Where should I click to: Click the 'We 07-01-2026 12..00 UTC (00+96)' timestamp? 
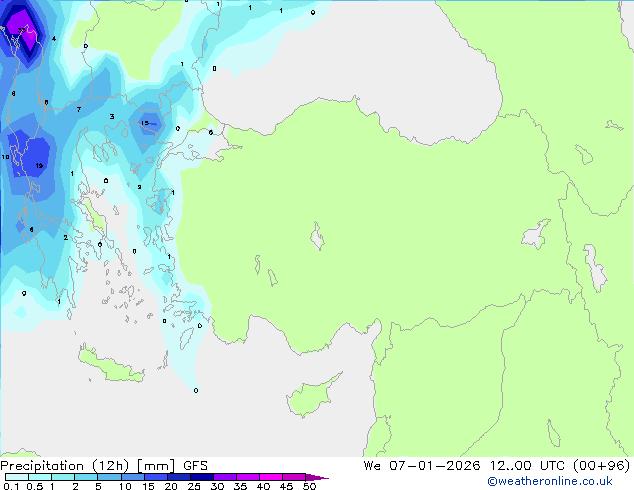[x=497, y=466]
